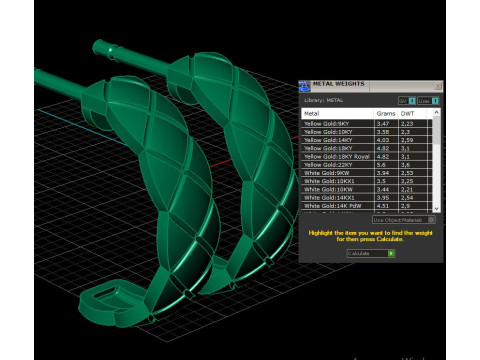The height and width of the screenshot is (360, 480).
Task: Toggle the GV library switch
Action: (x=407, y=101)
